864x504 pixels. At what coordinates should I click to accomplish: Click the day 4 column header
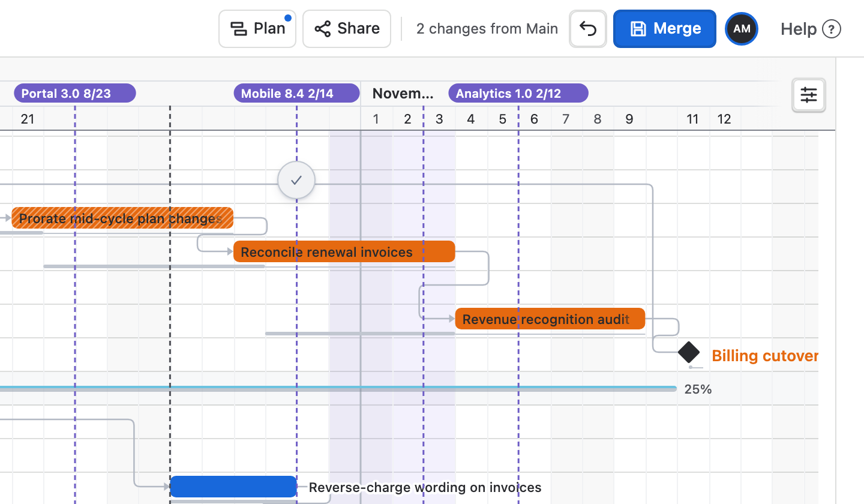coord(471,119)
